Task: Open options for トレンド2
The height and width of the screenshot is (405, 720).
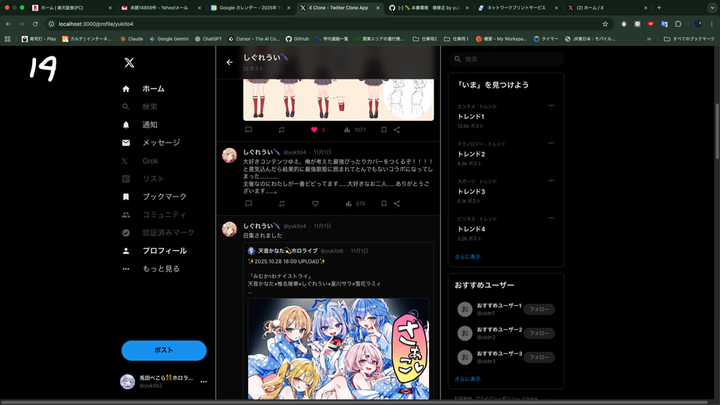Action: [x=551, y=143]
